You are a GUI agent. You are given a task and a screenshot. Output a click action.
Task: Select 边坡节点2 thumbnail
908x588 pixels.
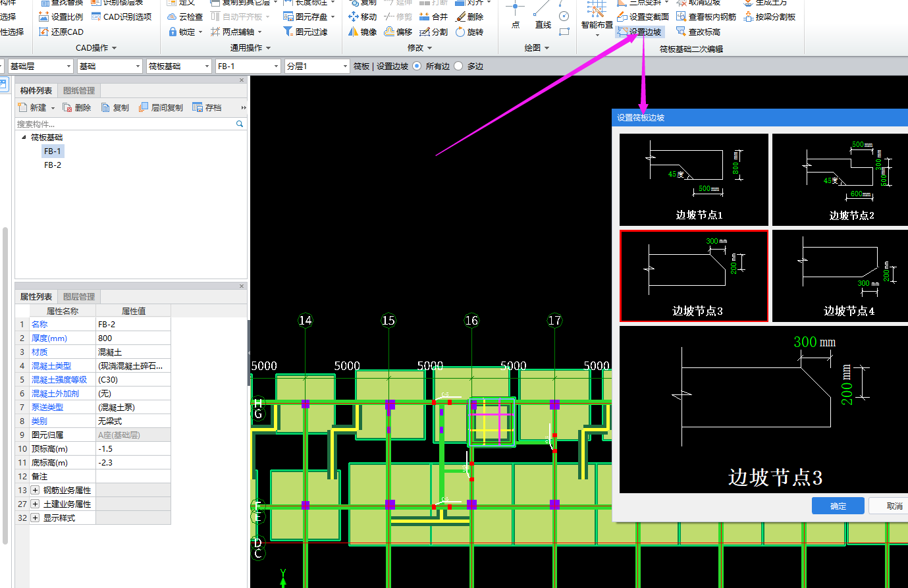click(x=840, y=179)
